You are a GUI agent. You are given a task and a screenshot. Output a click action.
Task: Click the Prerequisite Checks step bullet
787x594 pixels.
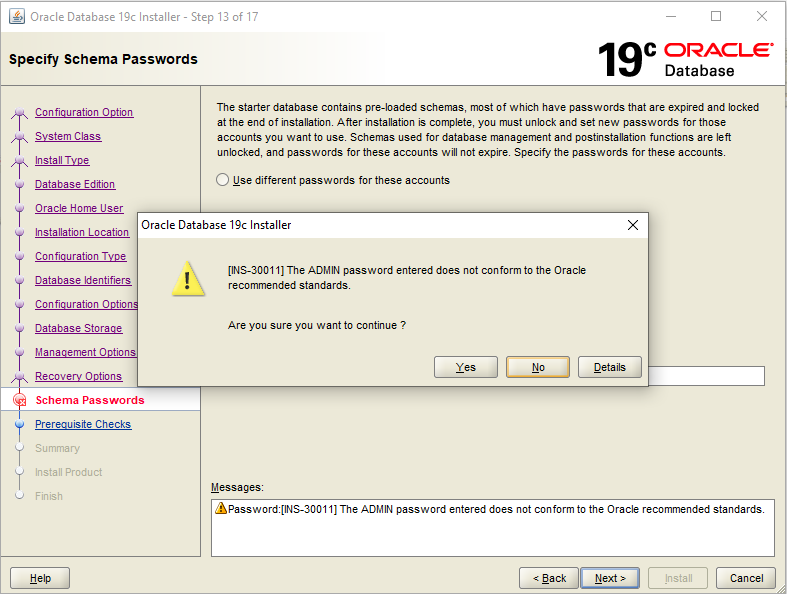click(x=20, y=424)
